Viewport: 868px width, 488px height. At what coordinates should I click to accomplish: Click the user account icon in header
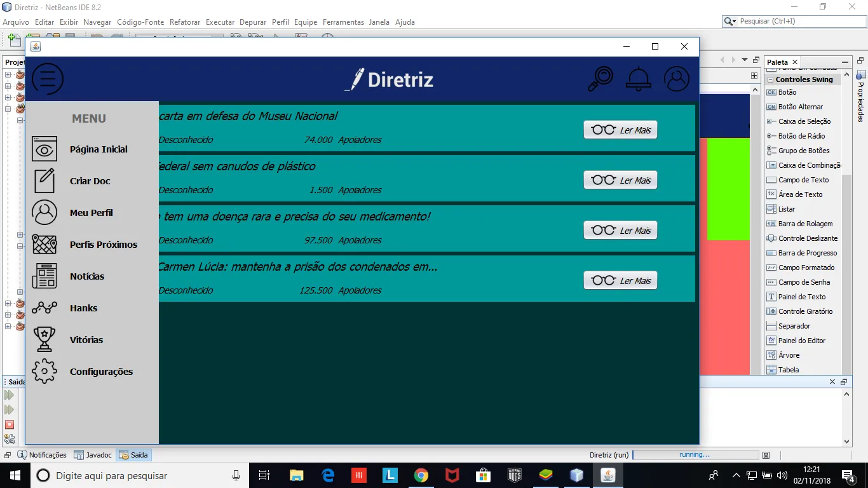click(677, 79)
